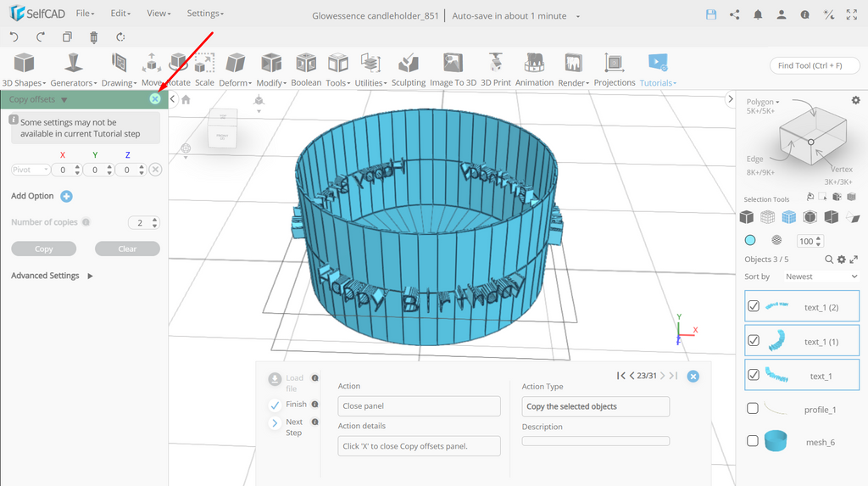The width and height of the screenshot is (868, 486).
Task: Click the Clear button
Action: pos(127,249)
